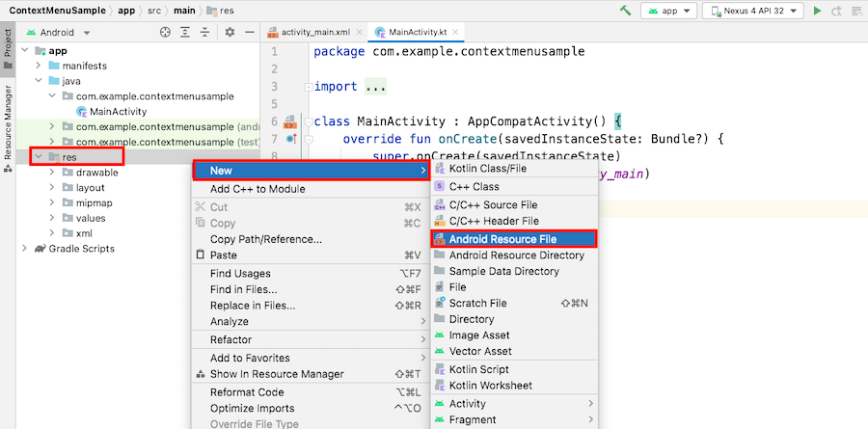Screen dimensions: 868x429
Task: Select Vector Asset
Action: (x=514, y=352)
